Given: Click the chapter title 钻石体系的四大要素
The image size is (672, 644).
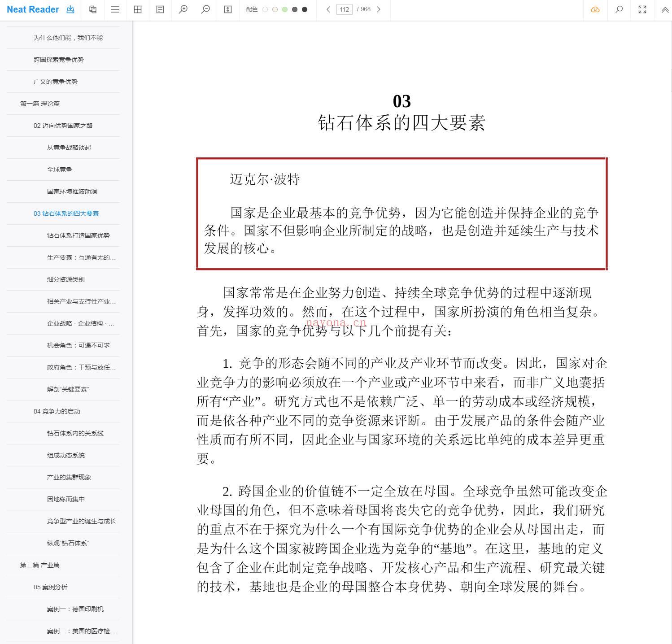Looking at the screenshot, I should pyautogui.click(x=401, y=123).
